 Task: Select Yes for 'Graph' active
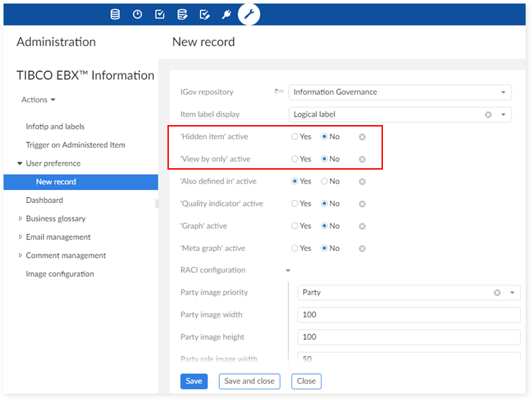tap(295, 226)
